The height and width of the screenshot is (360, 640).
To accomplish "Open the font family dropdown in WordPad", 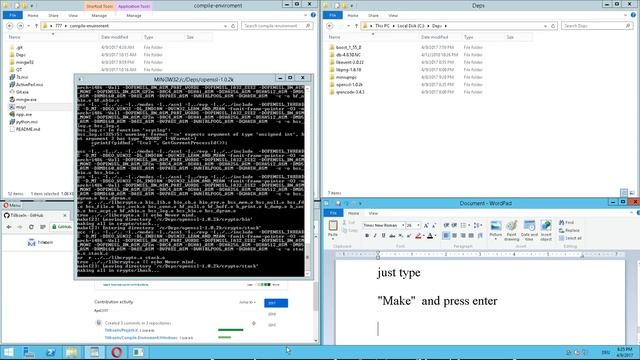I will (x=403, y=225).
